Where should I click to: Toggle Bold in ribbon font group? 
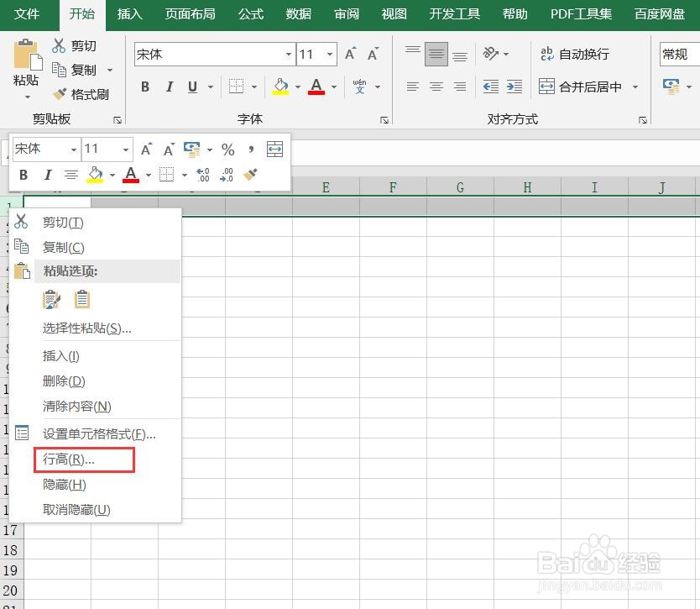(145, 87)
